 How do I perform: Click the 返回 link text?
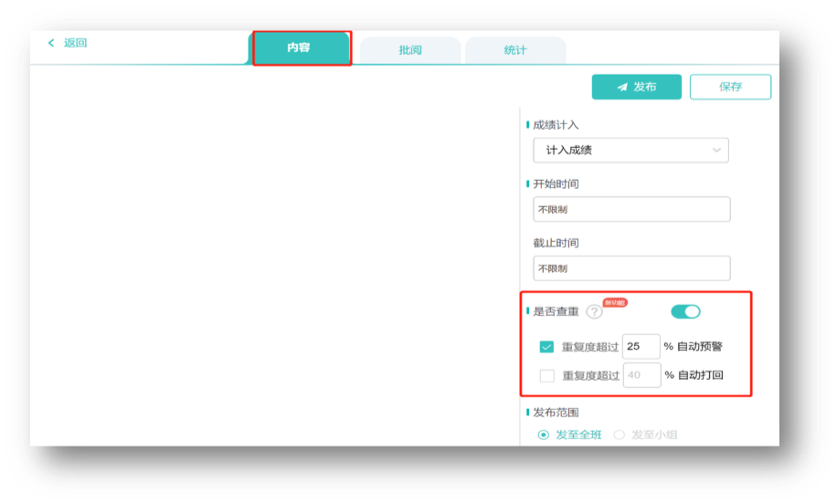point(75,43)
